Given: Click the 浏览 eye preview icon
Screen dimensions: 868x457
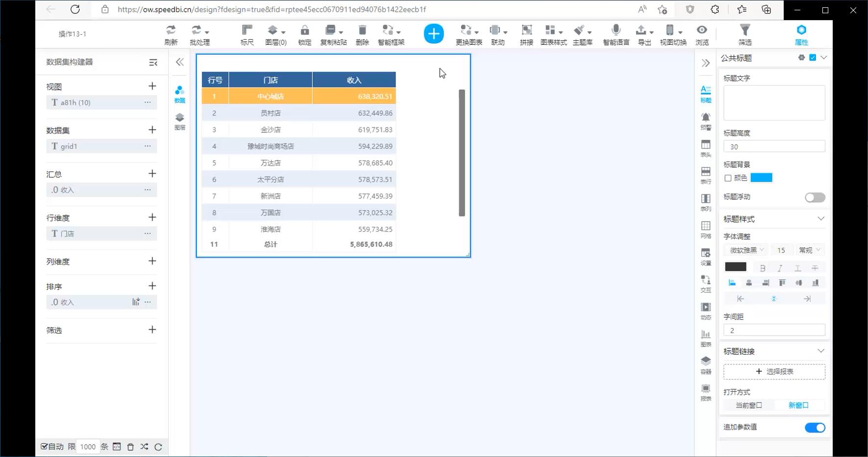Looking at the screenshot, I should click(x=702, y=30).
